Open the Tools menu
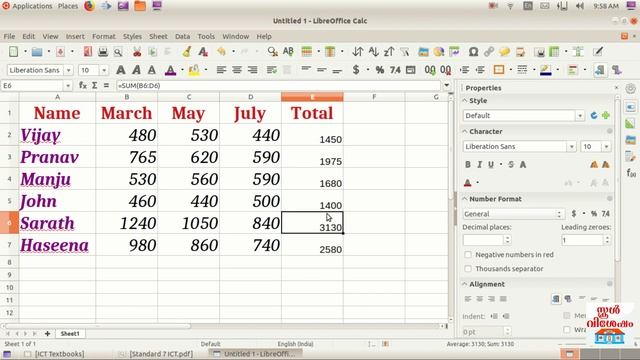This screenshot has height=360, width=640. coord(206,36)
